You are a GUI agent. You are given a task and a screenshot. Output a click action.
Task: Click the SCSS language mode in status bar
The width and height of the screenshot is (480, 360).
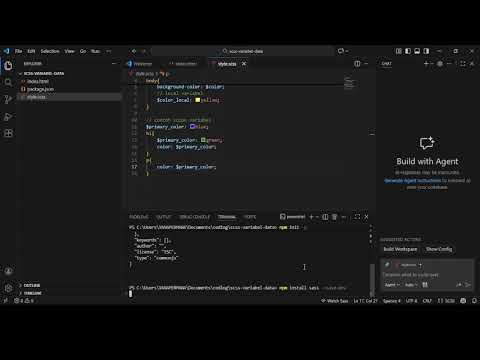(x=447, y=301)
